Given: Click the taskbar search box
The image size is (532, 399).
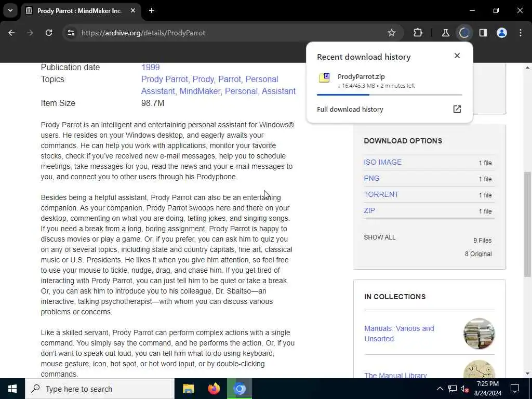Looking at the screenshot, I should [100, 389].
